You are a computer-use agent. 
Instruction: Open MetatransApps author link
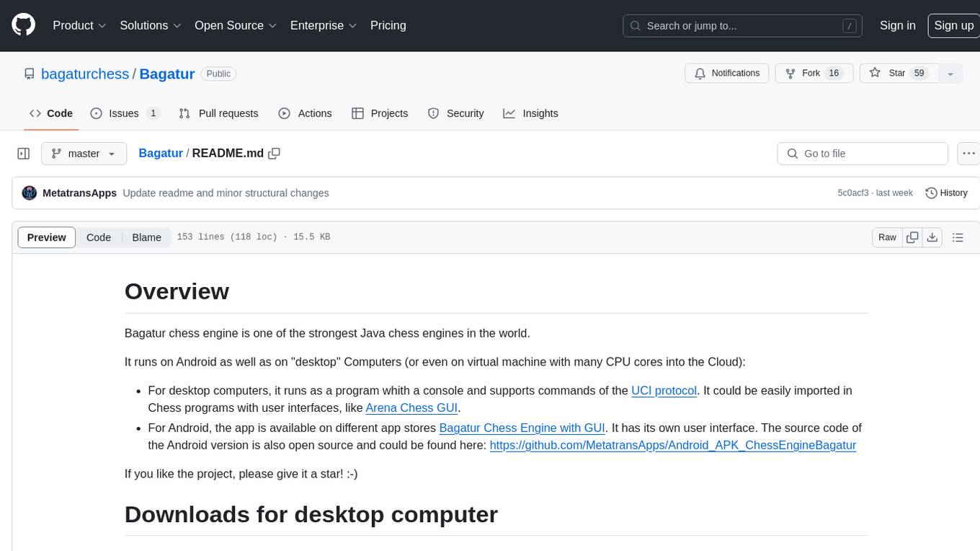(79, 193)
